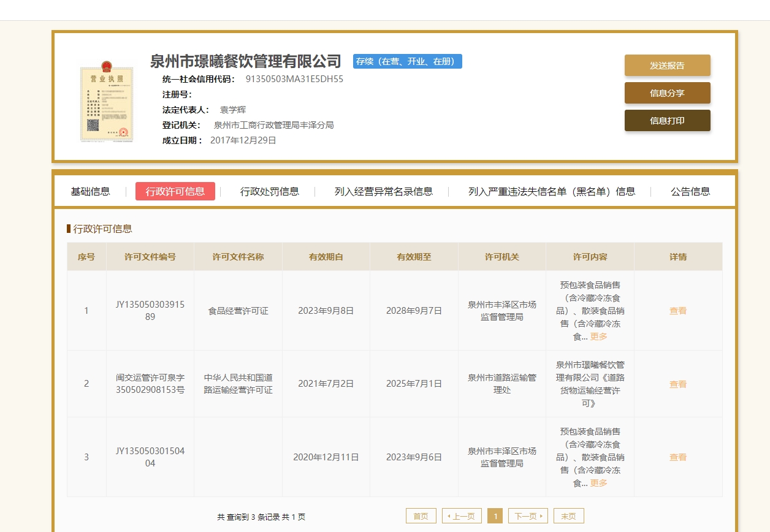Click 查看 for the road transport permit row
Viewport: 770px width, 532px height.
678,384
